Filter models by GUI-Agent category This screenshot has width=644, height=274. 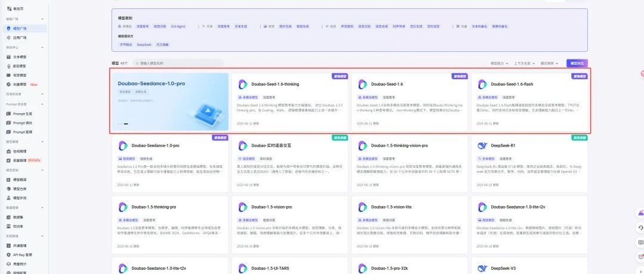178,26
